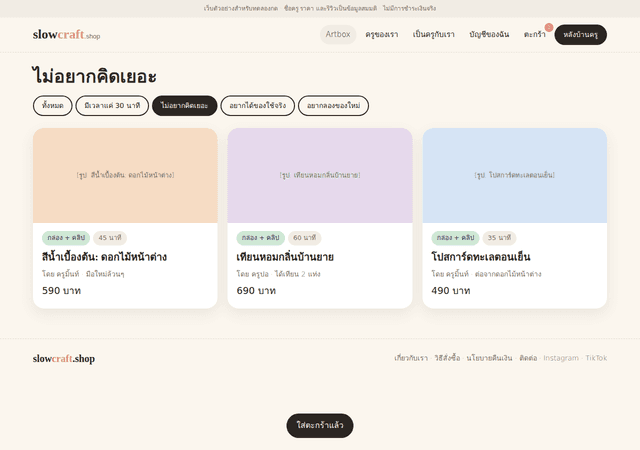Click the ต่อจากดอกไม้หน้าต่าง byline text
This screenshot has height=450, width=640.
508,274
